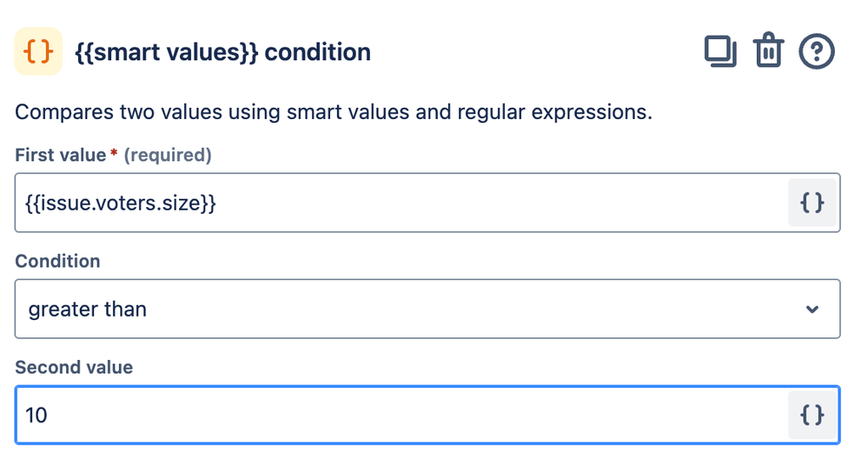
Task: Select the "greater than" option text
Action: pos(87,309)
